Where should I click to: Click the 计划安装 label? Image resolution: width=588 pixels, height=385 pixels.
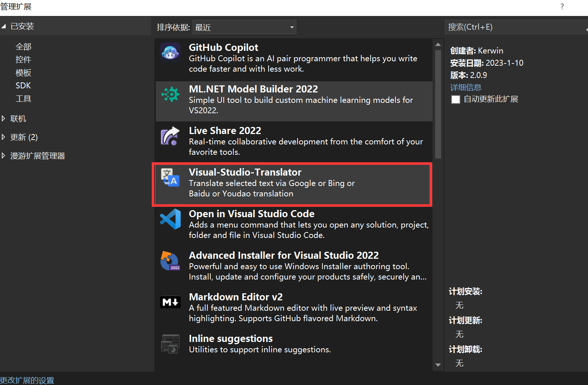tap(466, 292)
